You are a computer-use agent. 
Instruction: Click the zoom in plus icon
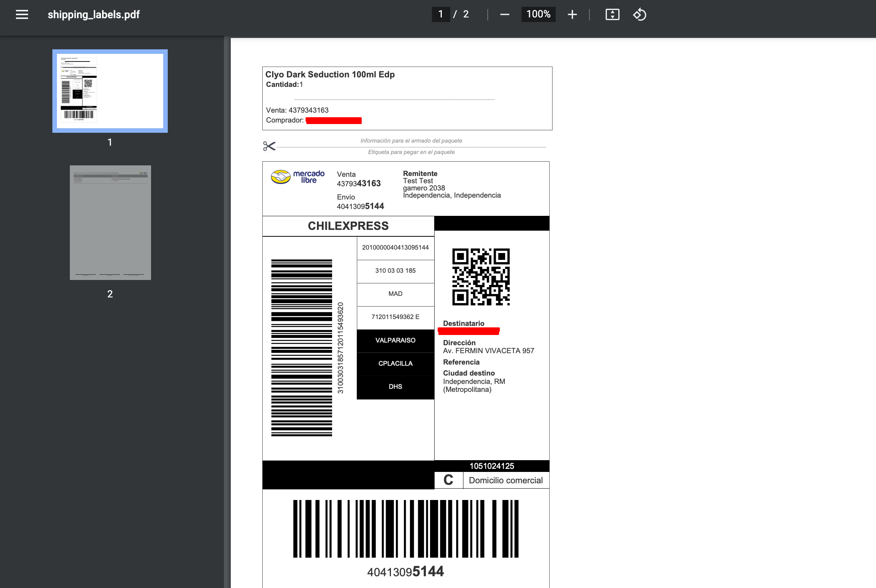point(572,14)
